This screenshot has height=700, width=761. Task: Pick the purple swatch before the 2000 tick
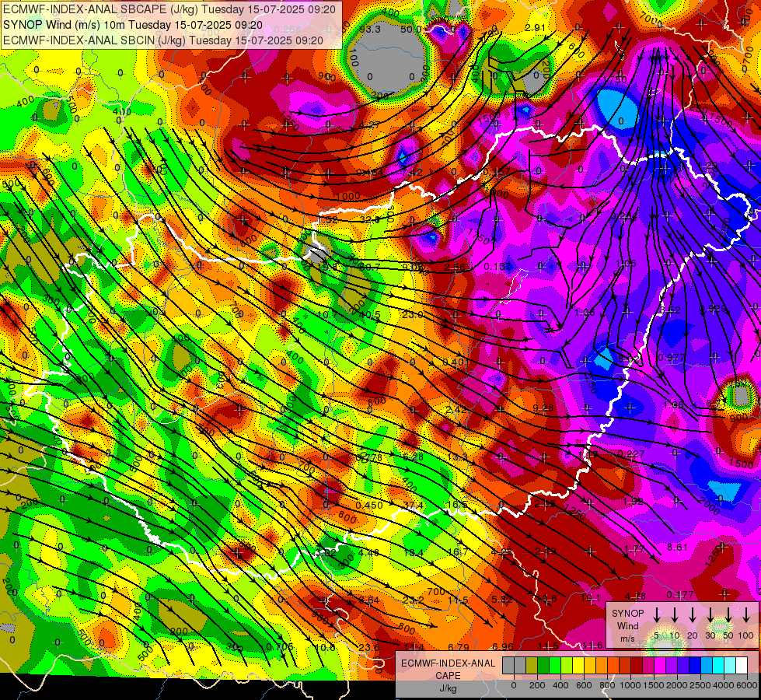point(672,666)
